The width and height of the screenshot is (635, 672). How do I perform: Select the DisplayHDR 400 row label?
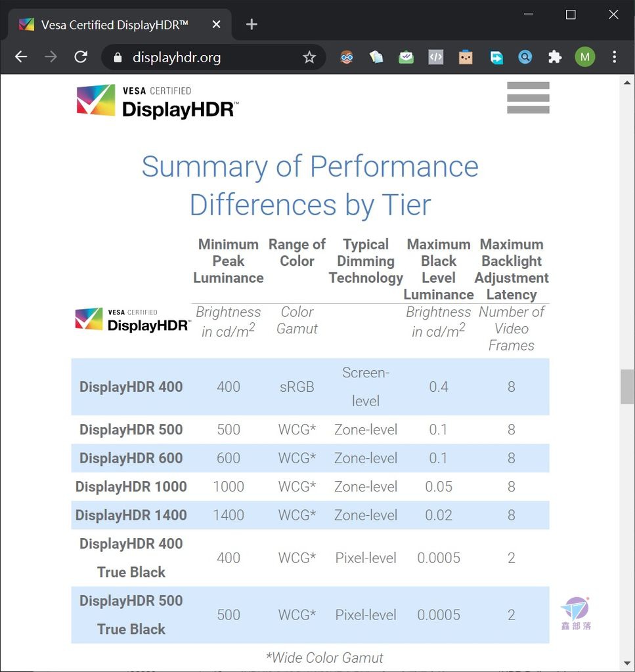[131, 387]
